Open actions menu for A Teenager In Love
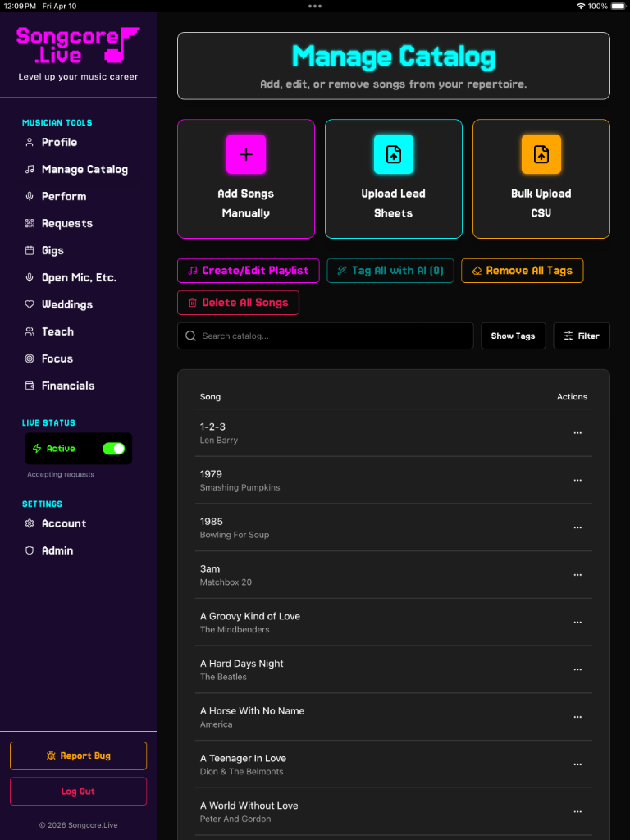Screen dimensions: 630x840 pyautogui.click(x=577, y=765)
